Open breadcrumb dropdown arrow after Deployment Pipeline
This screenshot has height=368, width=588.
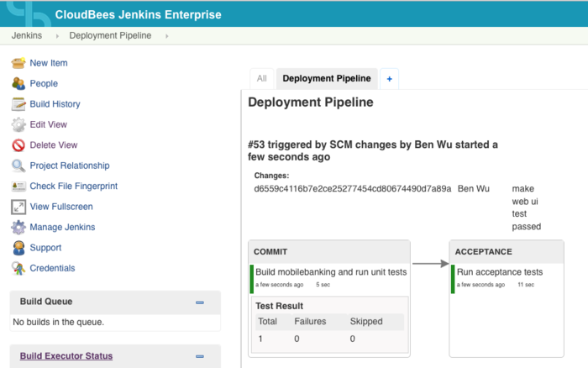(x=167, y=36)
